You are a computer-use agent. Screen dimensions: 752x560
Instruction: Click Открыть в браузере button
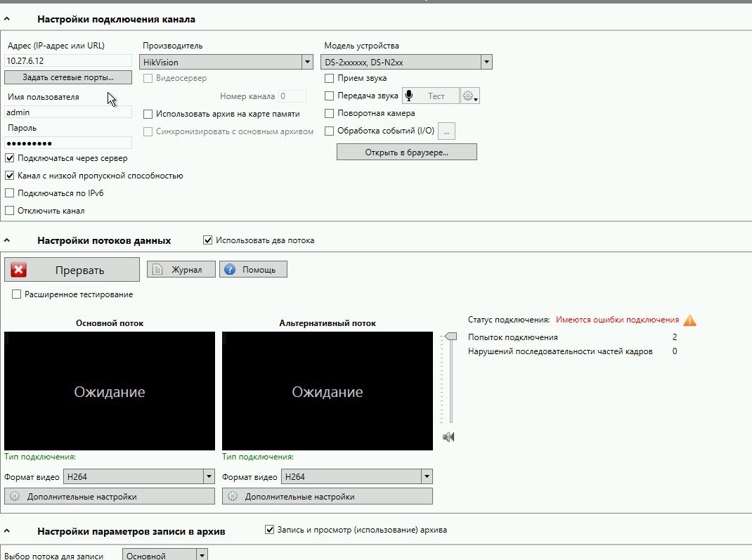pyautogui.click(x=407, y=152)
